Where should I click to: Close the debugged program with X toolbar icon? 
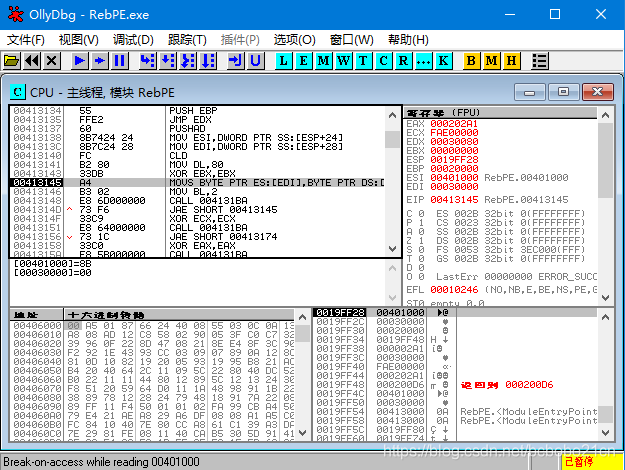pyautogui.click(x=51, y=61)
